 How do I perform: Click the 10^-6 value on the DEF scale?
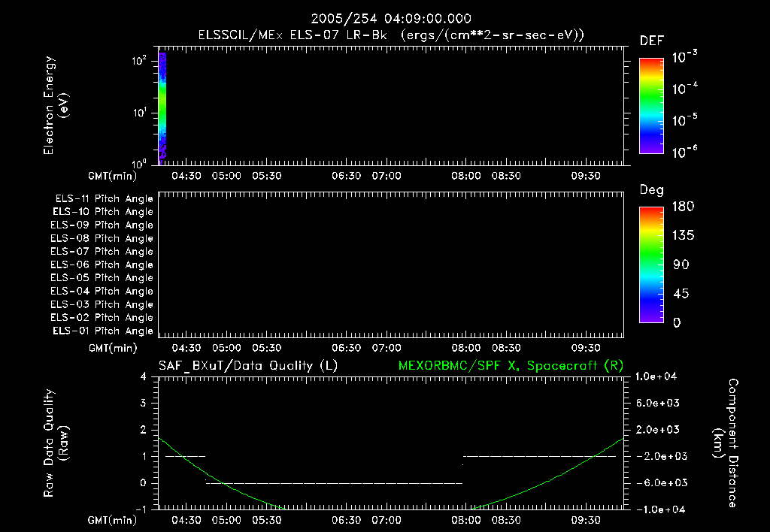pos(684,151)
